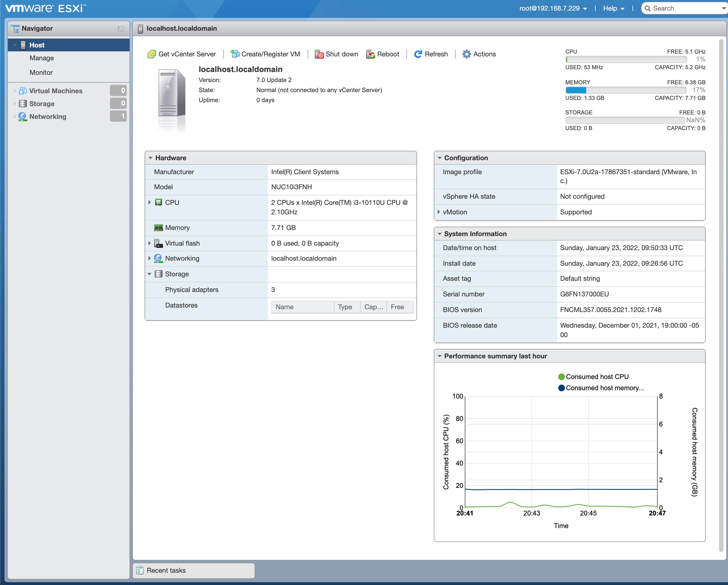Collapse the Configuration panel
The height and width of the screenshot is (585, 728).
[x=439, y=158]
